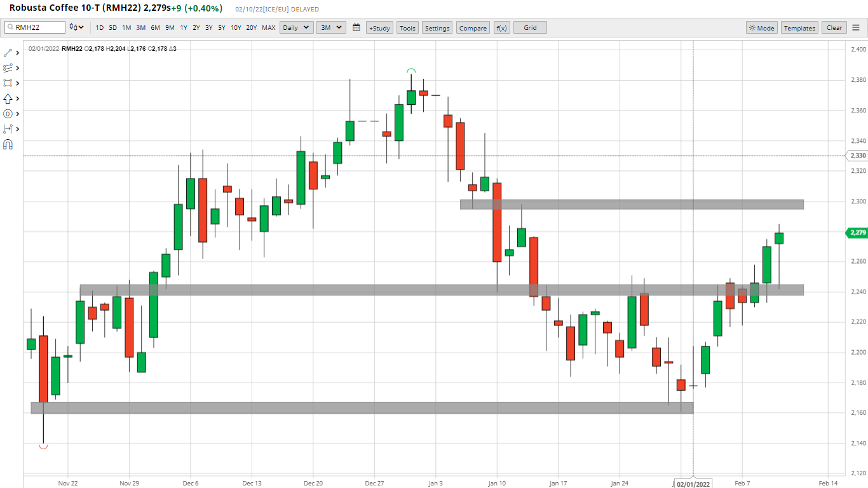868x488 pixels.
Task: Expand the line tool submenu arrow
Action: pyautogui.click(x=17, y=53)
